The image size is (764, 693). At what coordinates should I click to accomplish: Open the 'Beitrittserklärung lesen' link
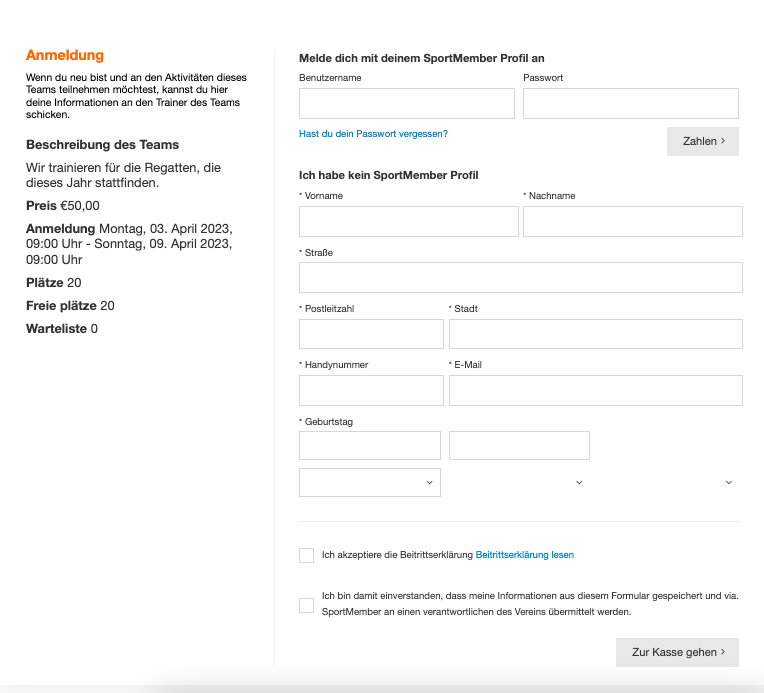coord(524,555)
